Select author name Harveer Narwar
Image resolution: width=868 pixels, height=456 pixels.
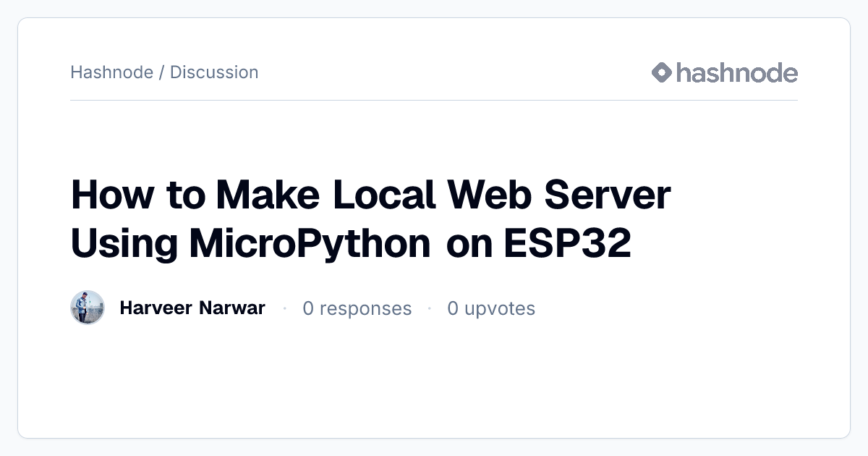[192, 308]
